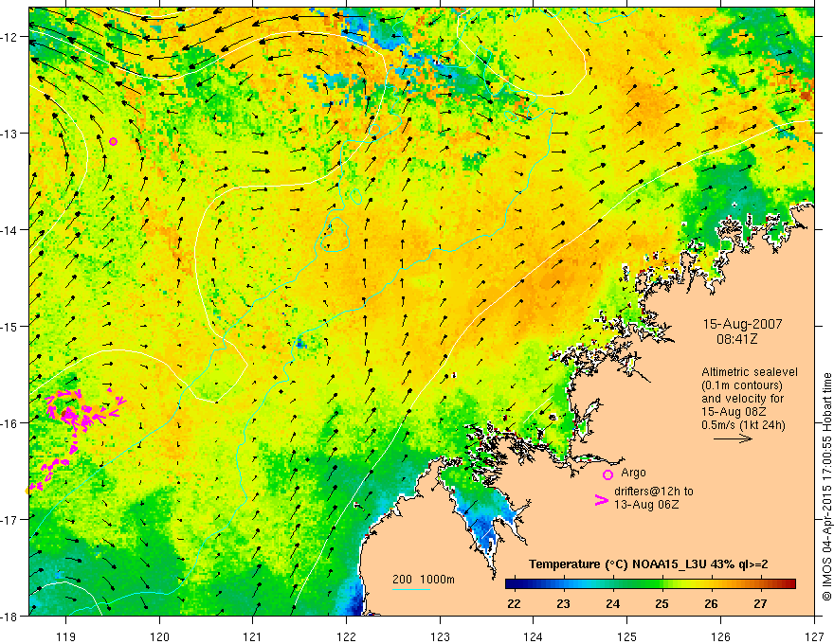Click the colorbar value 25
Viewport: 834px width, 644px height.
662,604
